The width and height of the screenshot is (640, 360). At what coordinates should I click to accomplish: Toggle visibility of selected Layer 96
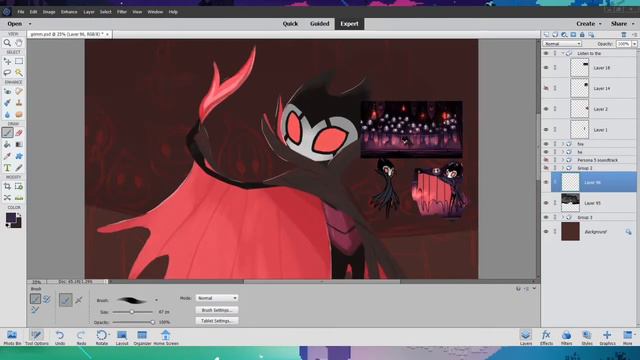coord(546,182)
